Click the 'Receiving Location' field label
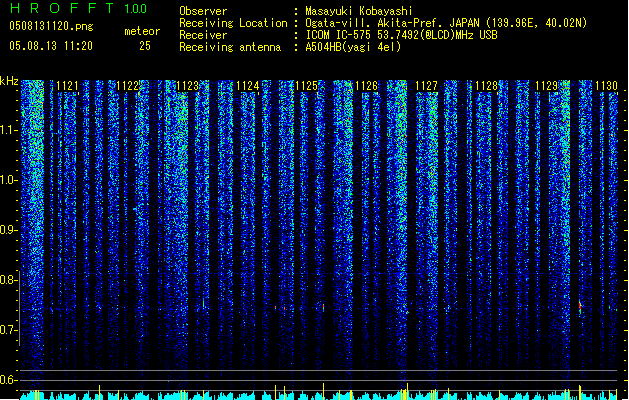Screen dimensions: 629x400 233,23
